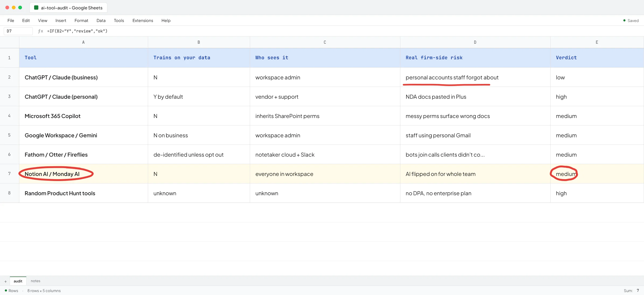Select column E header
This screenshot has width=644, height=295.
(597, 42)
